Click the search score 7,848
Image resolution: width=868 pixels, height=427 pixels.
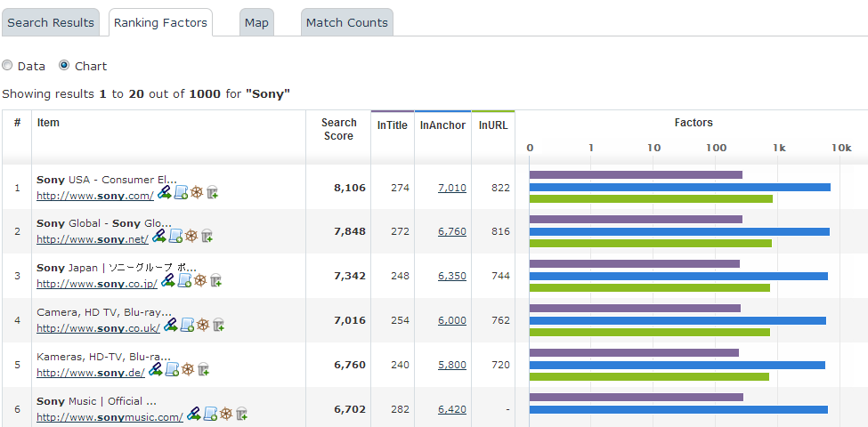[x=350, y=232]
